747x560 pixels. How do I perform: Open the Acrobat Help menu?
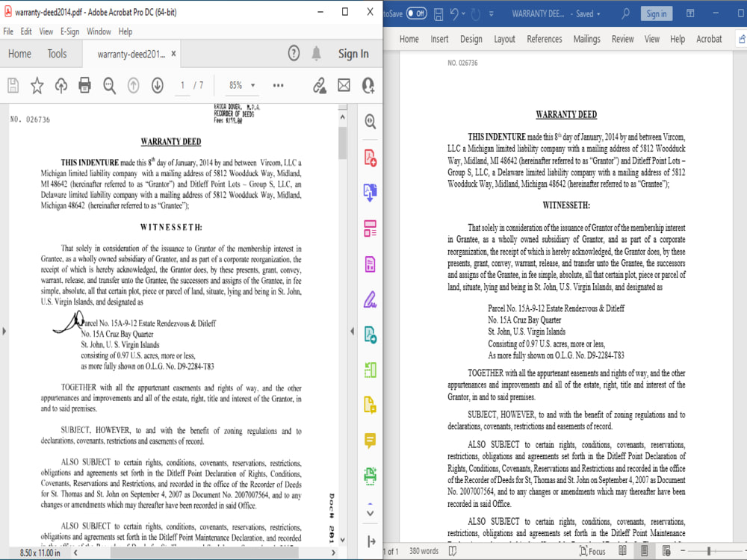tap(125, 31)
